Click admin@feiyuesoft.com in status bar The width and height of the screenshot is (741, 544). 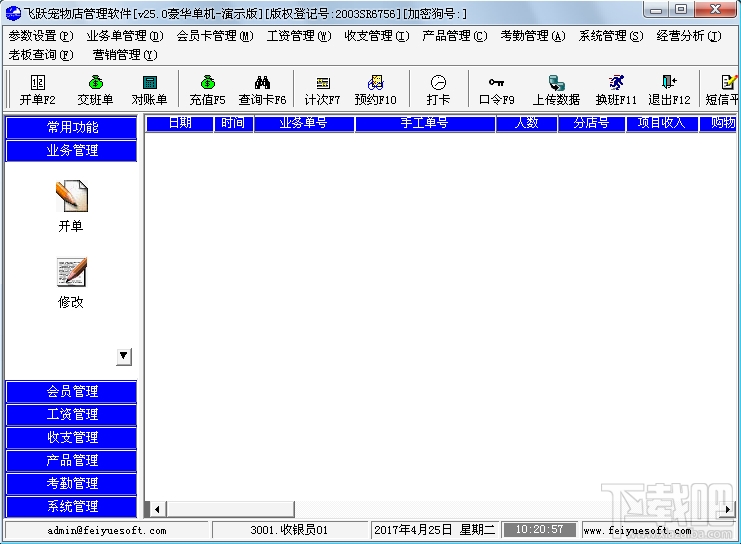pos(107,530)
